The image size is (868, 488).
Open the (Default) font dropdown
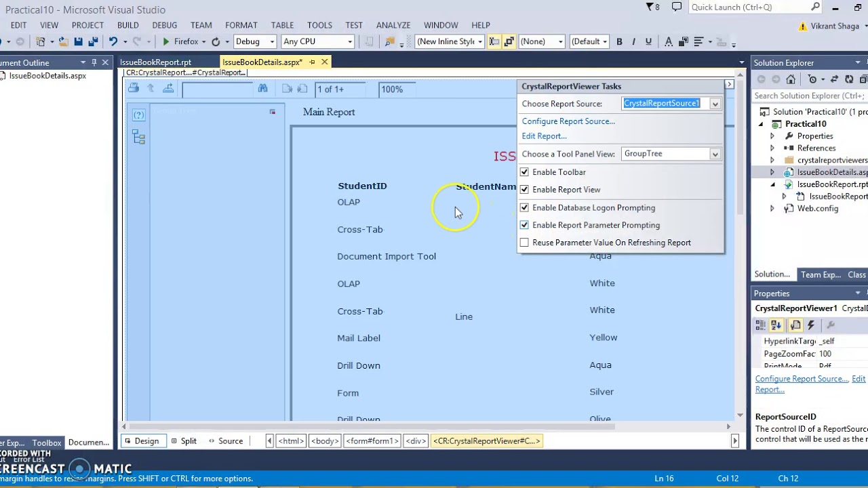604,42
